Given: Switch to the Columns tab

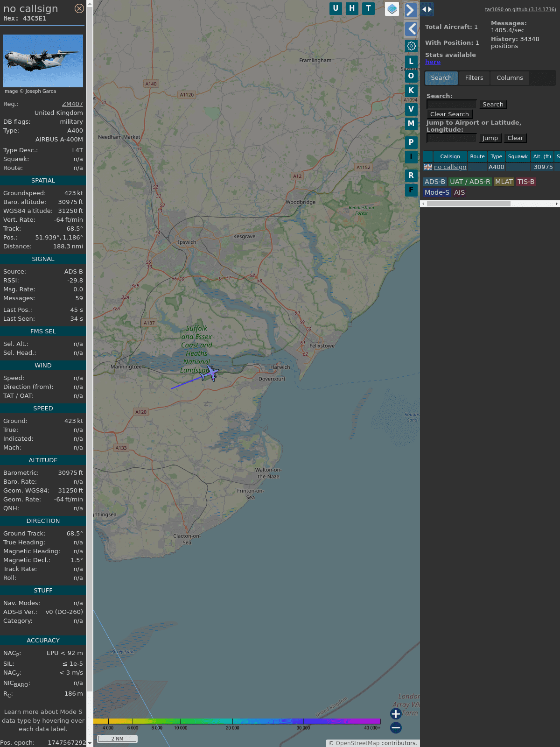Looking at the screenshot, I should tap(510, 78).
